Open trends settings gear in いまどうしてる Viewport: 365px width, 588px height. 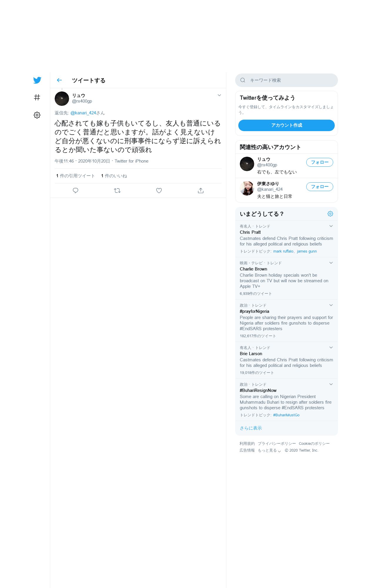coord(330,214)
